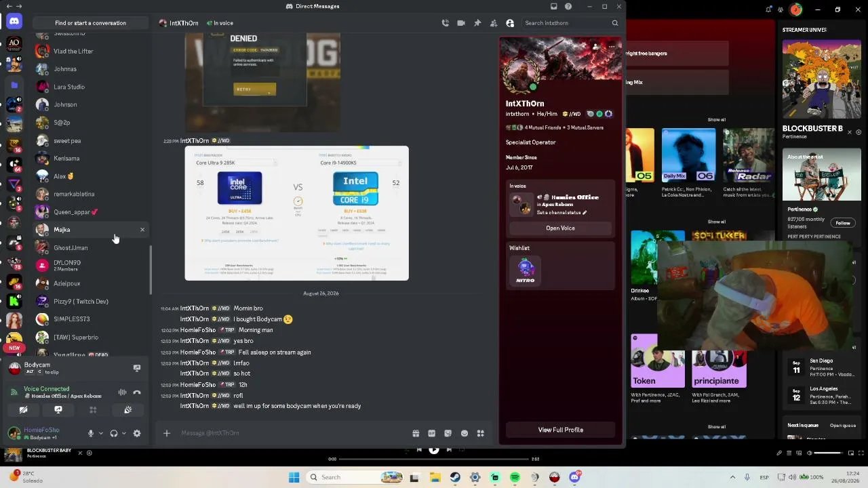Click View Full Profile button
Image resolution: width=868 pixels, height=488 pixels.
coord(561,430)
